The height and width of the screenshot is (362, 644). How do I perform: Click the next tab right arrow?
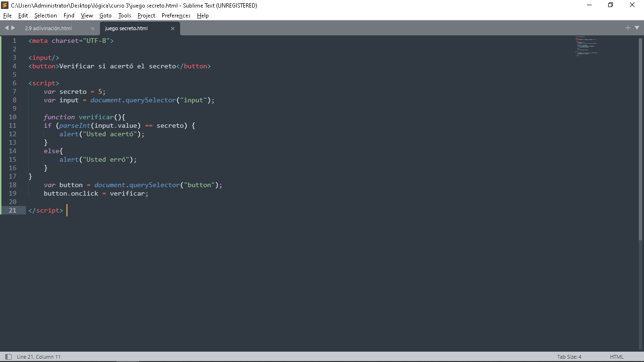tap(13, 28)
